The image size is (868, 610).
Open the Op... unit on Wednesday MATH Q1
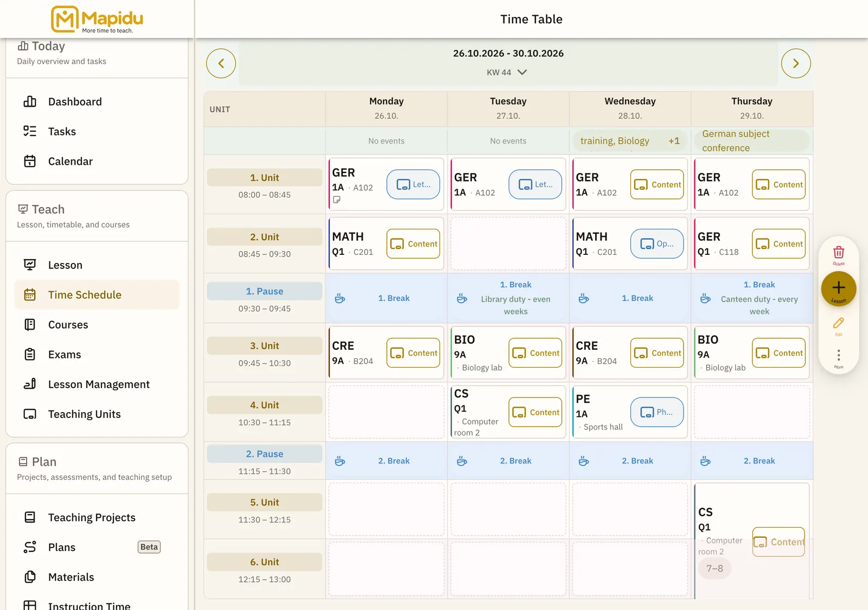click(657, 244)
